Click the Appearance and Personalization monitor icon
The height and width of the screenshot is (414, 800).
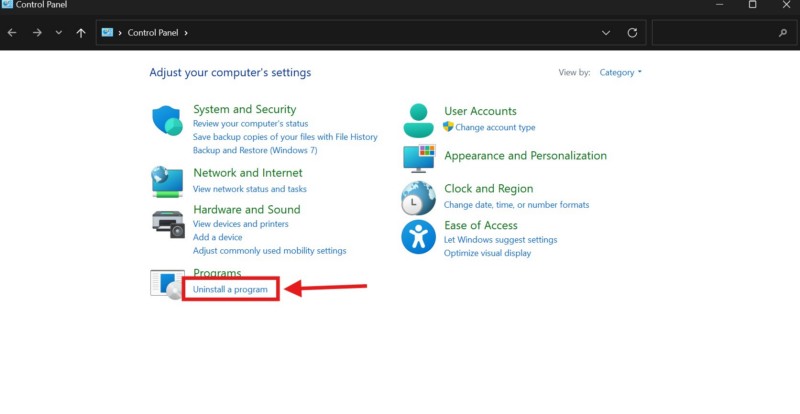click(x=419, y=157)
